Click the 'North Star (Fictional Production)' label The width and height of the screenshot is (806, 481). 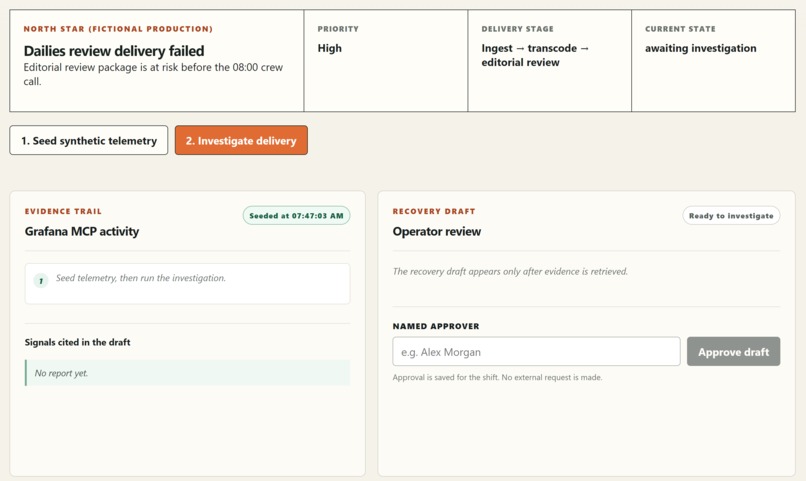[118, 29]
